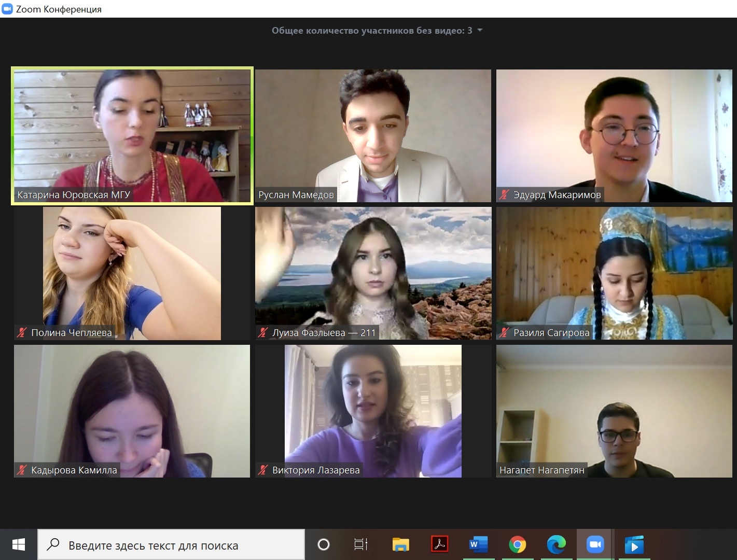Click the taskbar search field 'Введите здесь текст для поиска'
Viewport: 737px width, 560px height.
tap(171, 545)
